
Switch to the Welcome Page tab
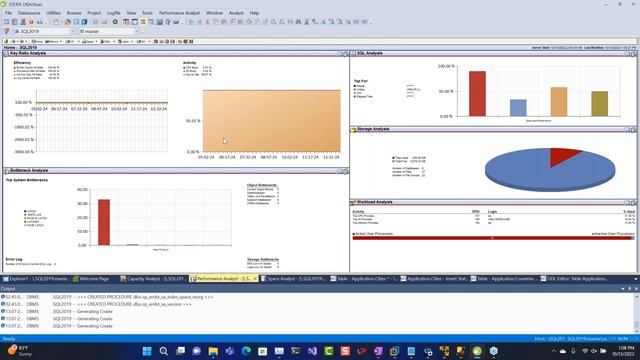pyautogui.click(x=91, y=279)
